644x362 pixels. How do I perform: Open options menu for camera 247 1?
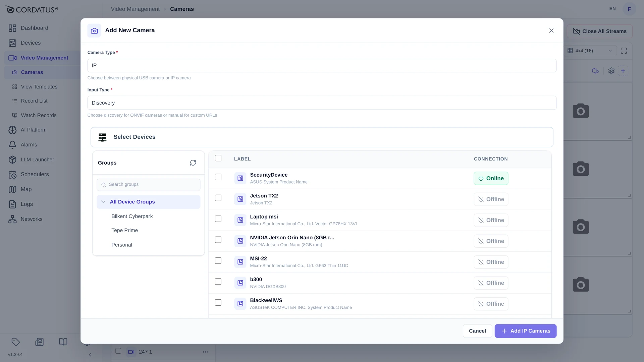click(206, 352)
